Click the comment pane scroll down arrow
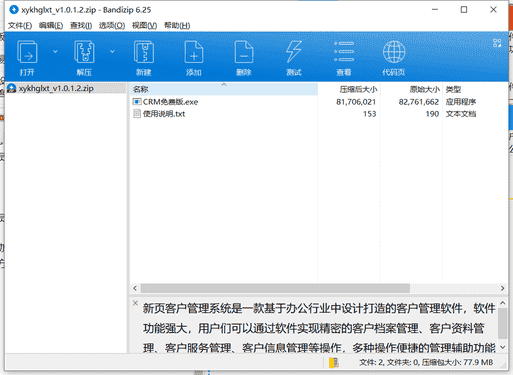Viewport: 513px width, 375px height. (502, 347)
